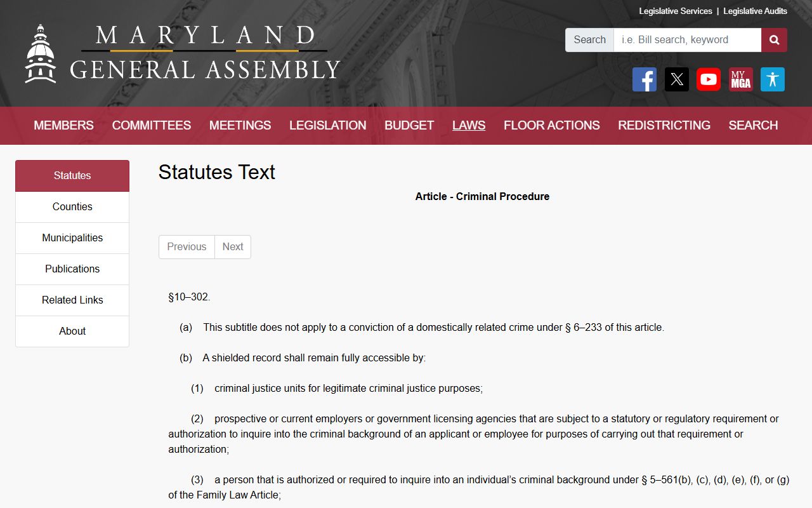The image size is (812, 508).
Task: Open the Budget menu
Action: pyautogui.click(x=409, y=126)
